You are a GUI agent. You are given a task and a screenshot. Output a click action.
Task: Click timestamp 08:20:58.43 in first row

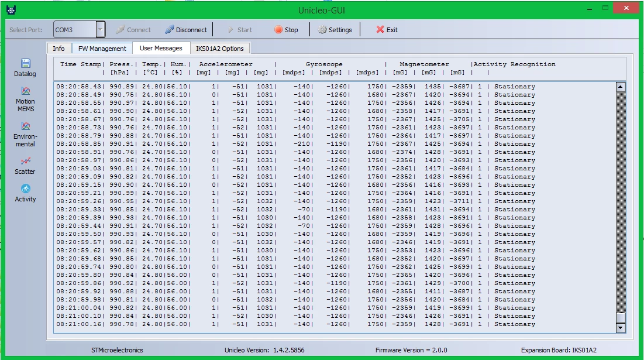[x=79, y=86]
